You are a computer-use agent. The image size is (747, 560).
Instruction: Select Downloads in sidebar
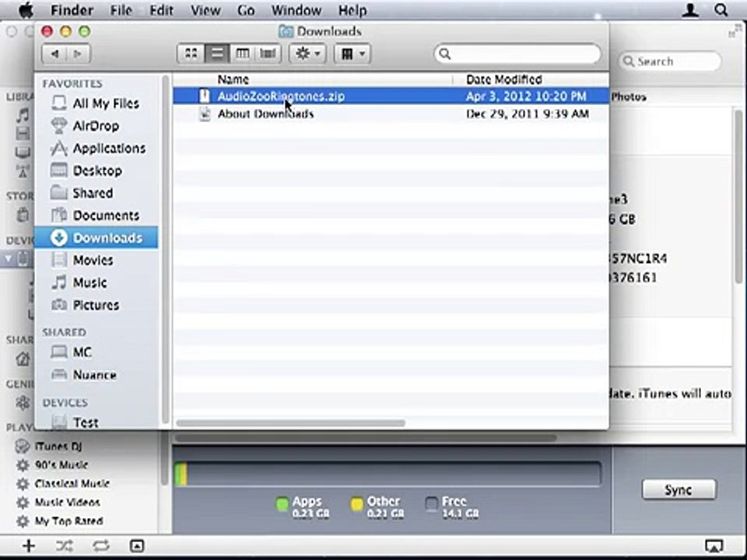click(96, 238)
